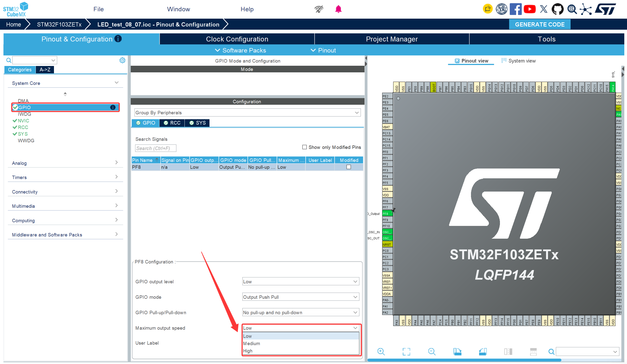The image size is (627, 364).
Task: Click the STM32F103ZETx breadcrumb
Action: (59, 24)
